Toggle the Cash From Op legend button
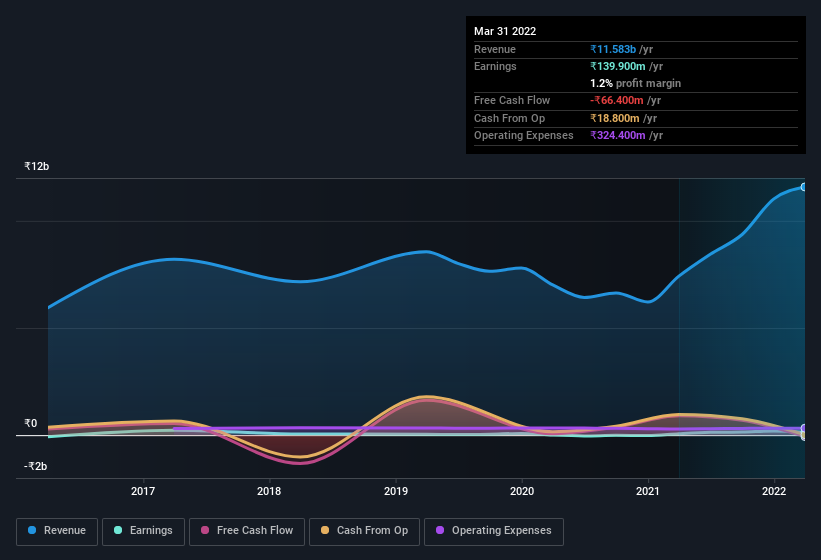This screenshot has height=560, width=821. coord(364,531)
